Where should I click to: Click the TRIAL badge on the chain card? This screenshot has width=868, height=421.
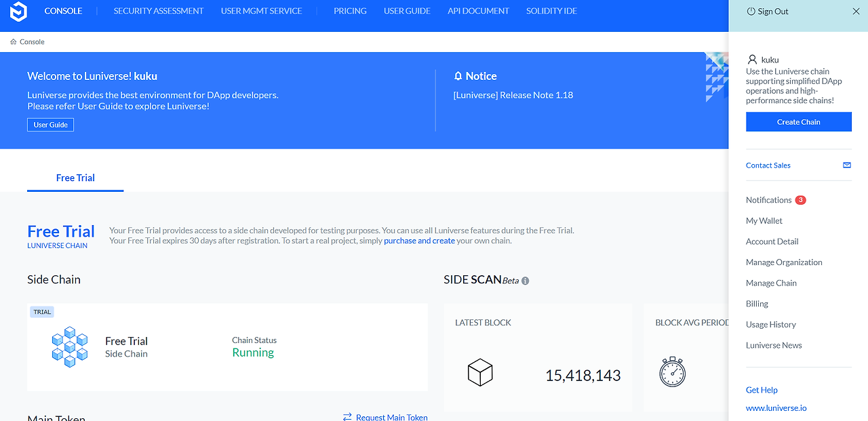pos(42,312)
